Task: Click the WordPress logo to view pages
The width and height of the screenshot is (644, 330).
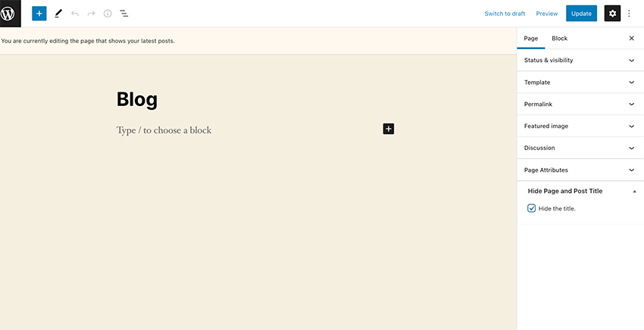Action: tap(11, 14)
